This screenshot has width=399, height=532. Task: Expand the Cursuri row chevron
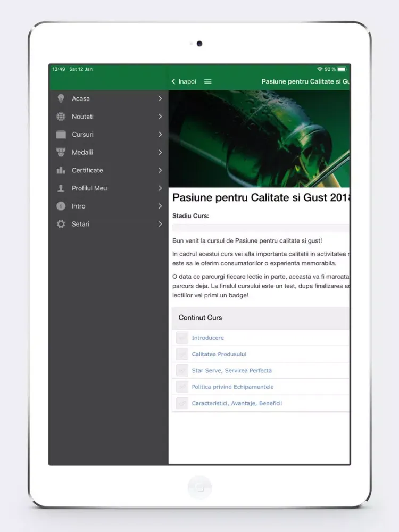(160, 135)
